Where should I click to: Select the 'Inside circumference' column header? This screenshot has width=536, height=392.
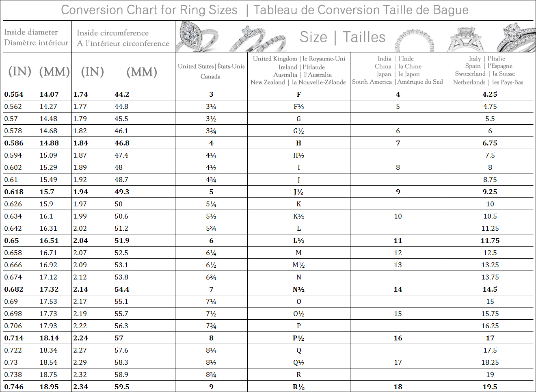[x=123, y=38]
